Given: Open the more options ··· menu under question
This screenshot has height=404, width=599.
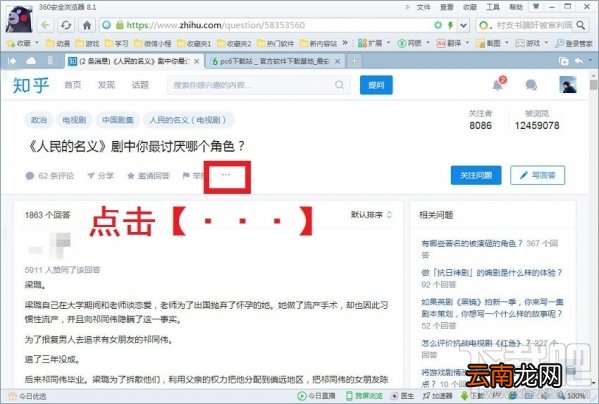Looking at the screenshot, I should (x=226, y=175).
